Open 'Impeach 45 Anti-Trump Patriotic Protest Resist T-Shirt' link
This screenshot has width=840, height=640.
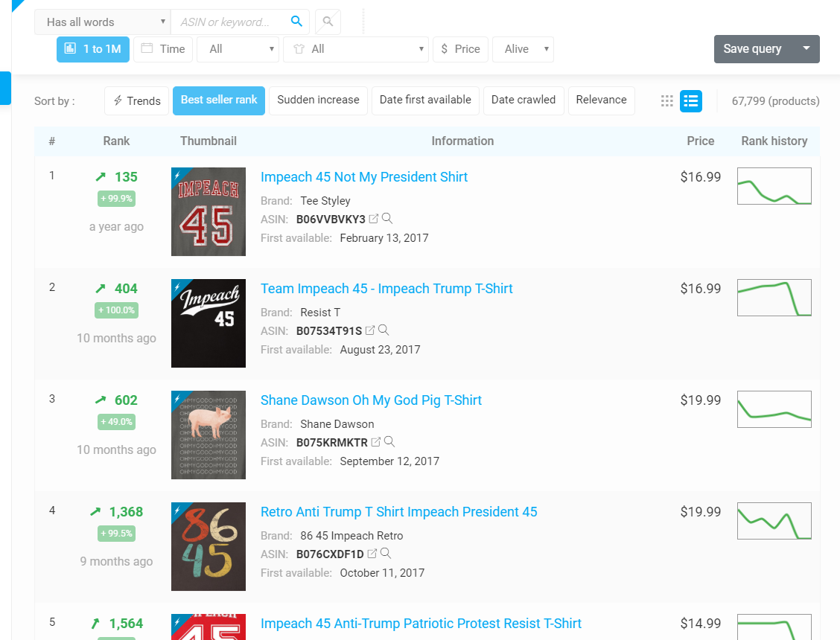(x=421, y=624)
